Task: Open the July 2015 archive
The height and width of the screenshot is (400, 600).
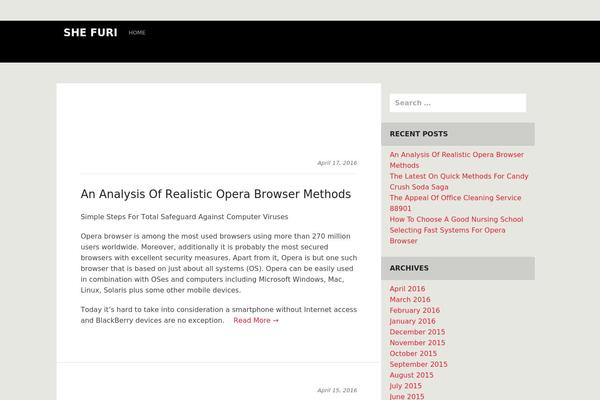Action: coord(406,385)
